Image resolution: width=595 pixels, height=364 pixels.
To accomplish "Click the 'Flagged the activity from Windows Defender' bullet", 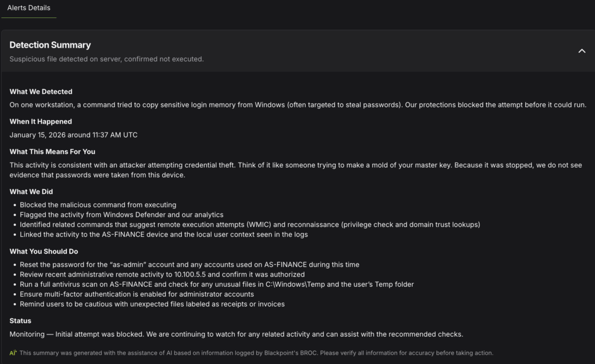I will [121, 215].
